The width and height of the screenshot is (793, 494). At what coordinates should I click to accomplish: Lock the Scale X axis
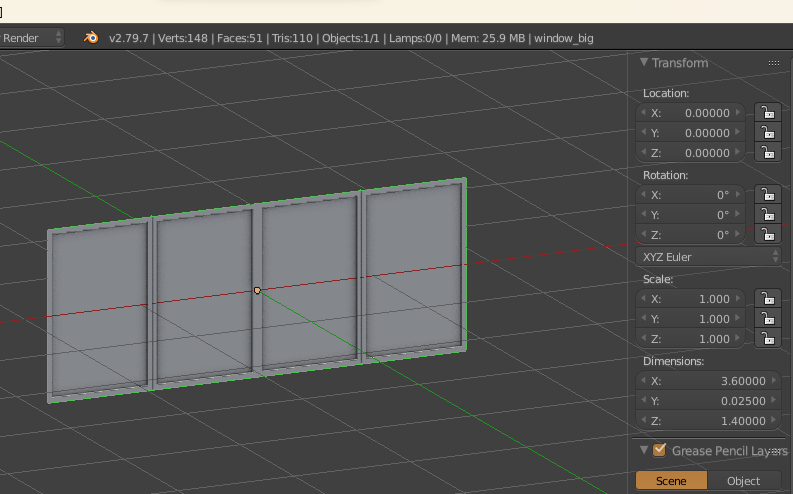click(767, 299)
